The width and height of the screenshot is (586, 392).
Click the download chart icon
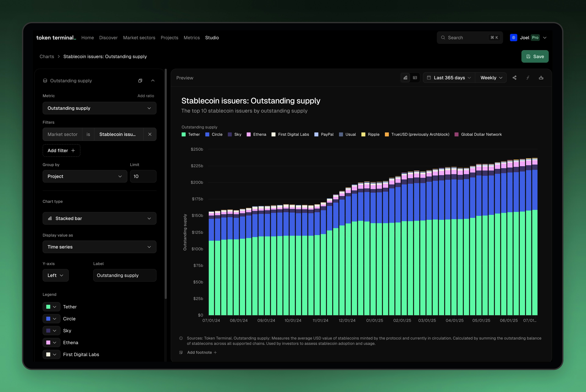tap(541, 78)
